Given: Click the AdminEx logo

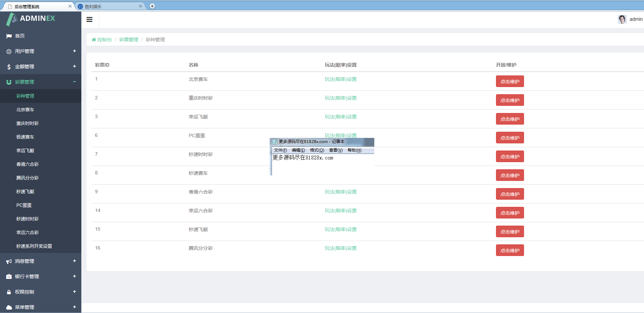Looking at the screenshot, I should pos(31,19).
